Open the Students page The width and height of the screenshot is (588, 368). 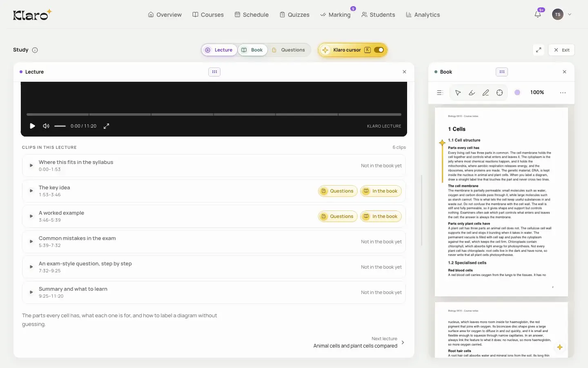(378, 15)
